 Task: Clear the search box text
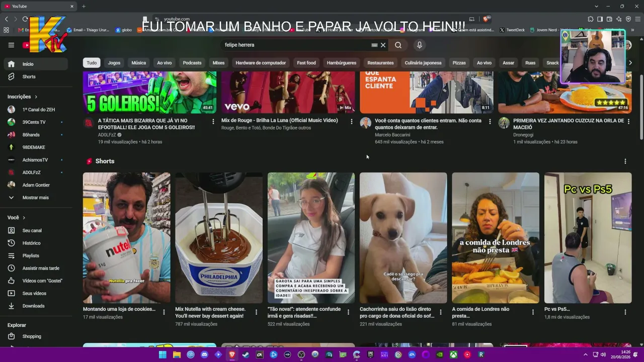point(383,45)
